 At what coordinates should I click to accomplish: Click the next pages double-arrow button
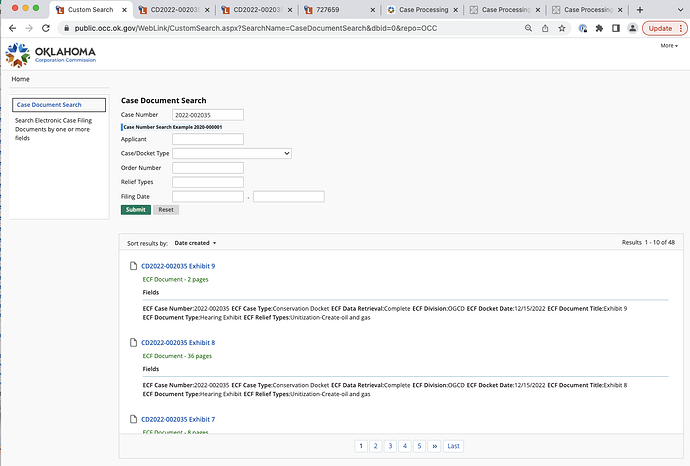(x=434, y=446)
